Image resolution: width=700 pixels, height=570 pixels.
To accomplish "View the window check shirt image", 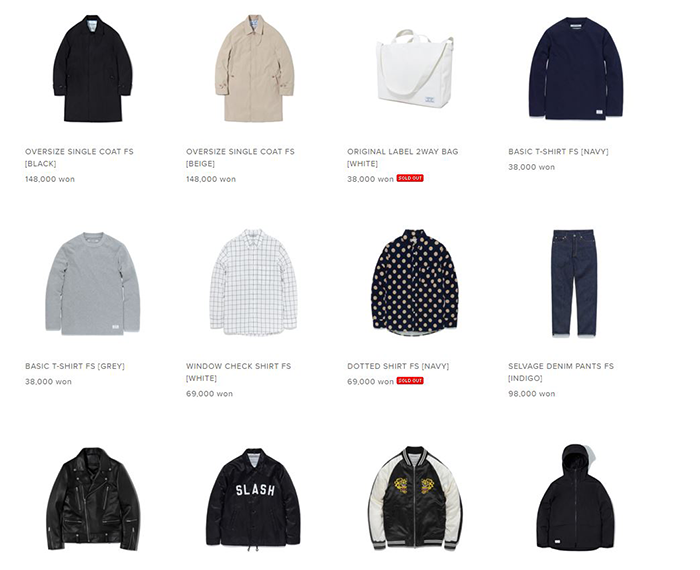I will [254, 282].
